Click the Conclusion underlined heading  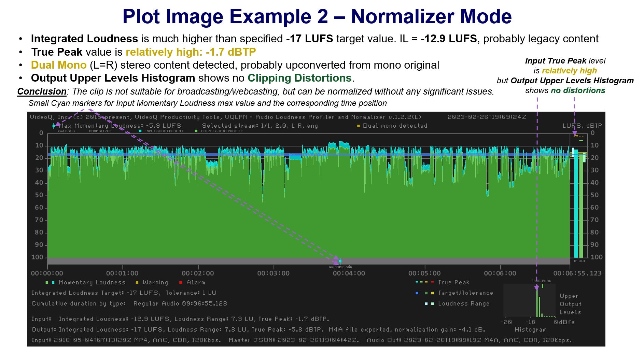(42, 91)
